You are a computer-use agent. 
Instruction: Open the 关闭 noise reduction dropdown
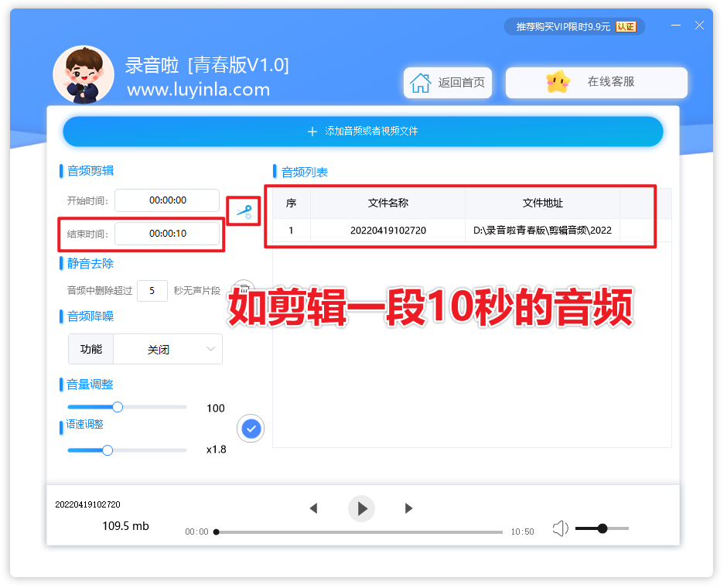[168, 349]
